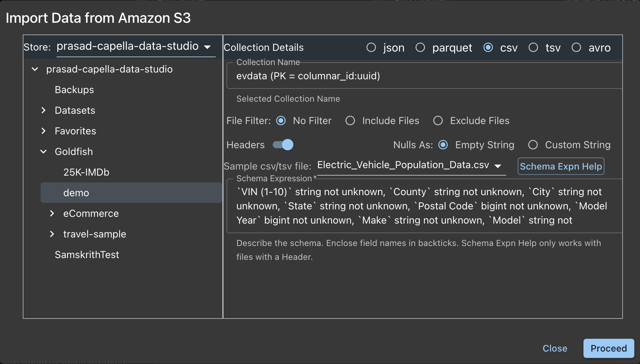Collapse the prasad-capella-data-studio root node

pos(35,69)
